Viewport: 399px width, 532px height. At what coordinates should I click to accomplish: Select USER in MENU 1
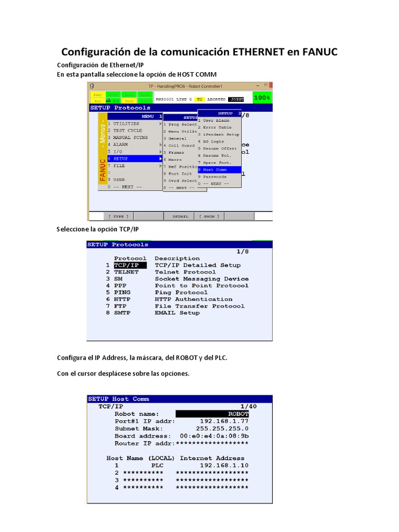point(119,180)
